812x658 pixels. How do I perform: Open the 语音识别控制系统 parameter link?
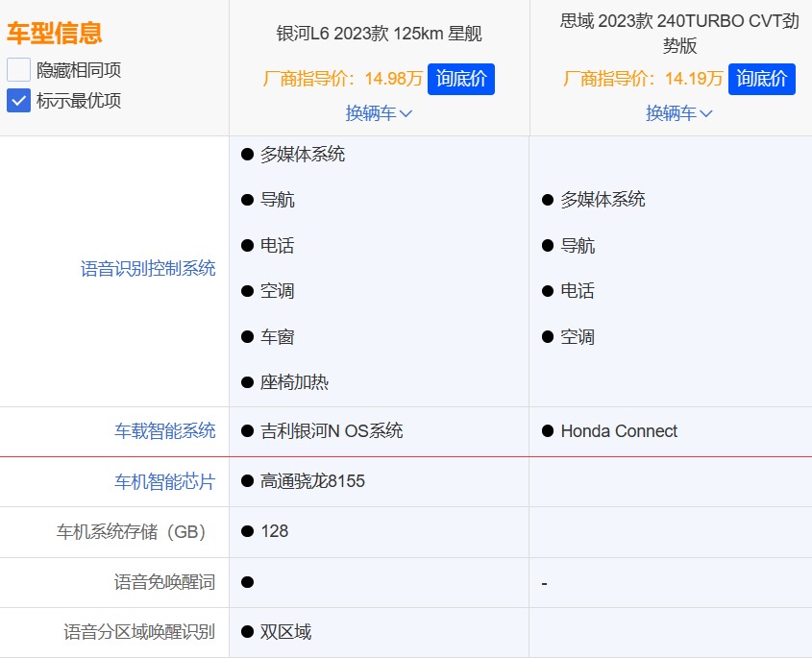coord(148,269)
